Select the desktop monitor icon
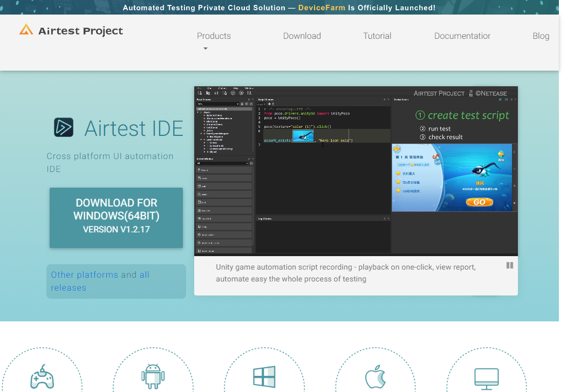 click(487, 379)
